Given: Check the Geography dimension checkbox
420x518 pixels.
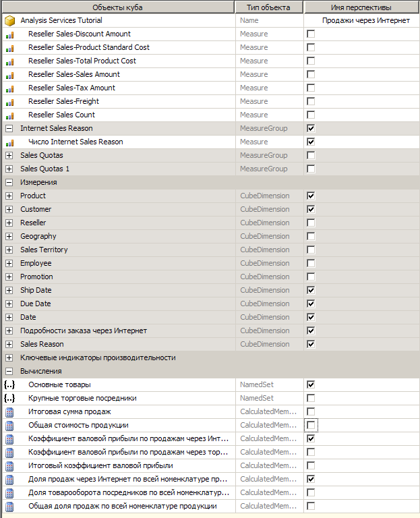Looking at the screenshot, I should [x=311, y=236].
